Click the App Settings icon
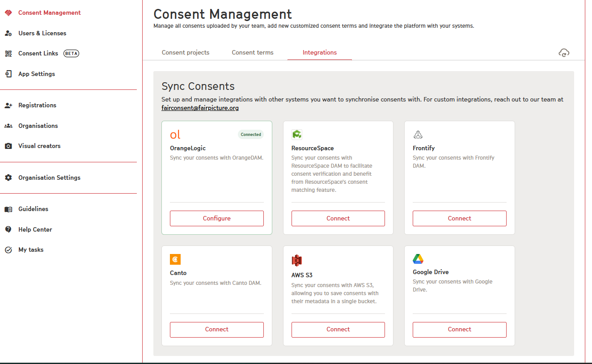The height and width of the screenshot is (364, 592). 8,74
